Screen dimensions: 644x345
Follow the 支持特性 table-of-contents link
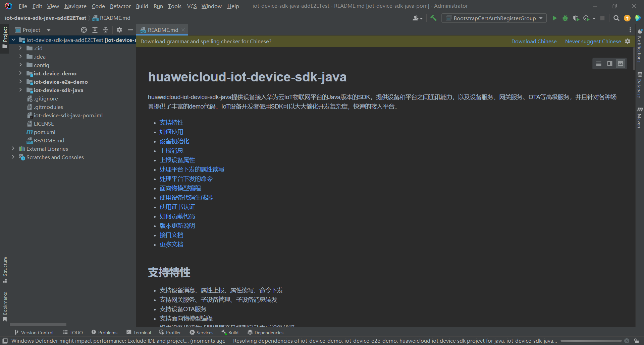point(171,123)
